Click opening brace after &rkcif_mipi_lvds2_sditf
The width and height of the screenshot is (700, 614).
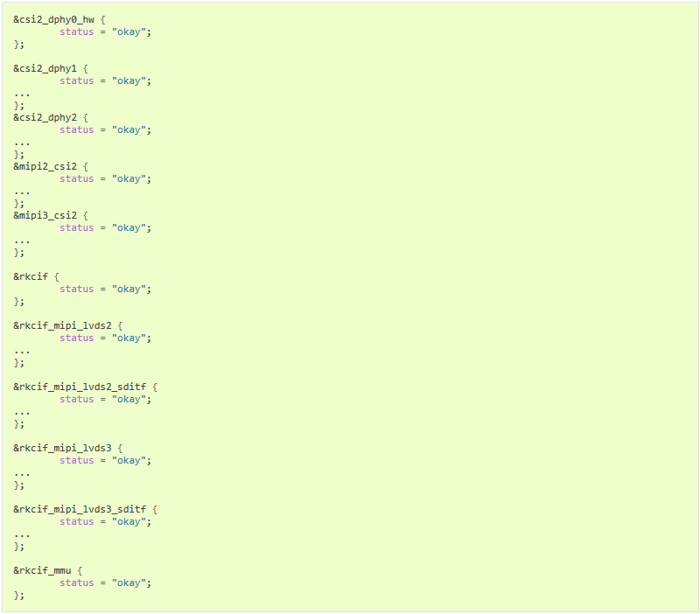coord(155,387)
